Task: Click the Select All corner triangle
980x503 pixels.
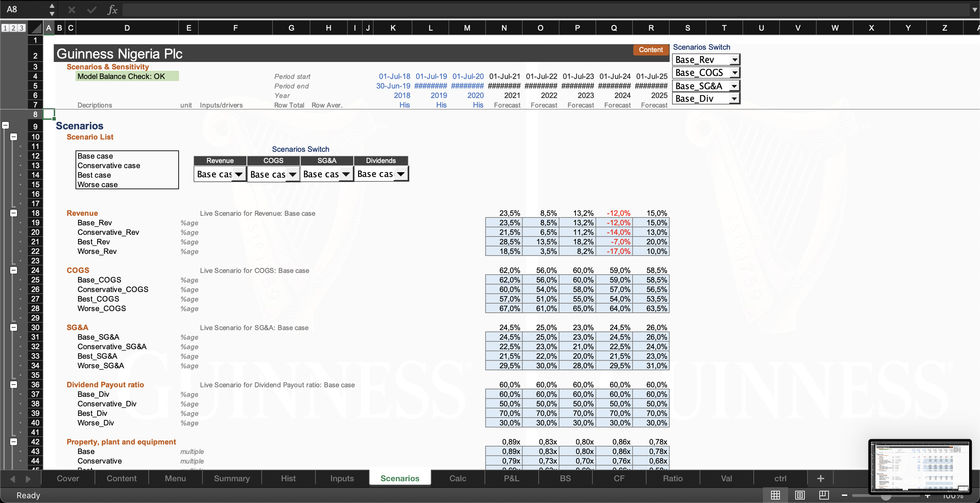Action: [36, 28]
